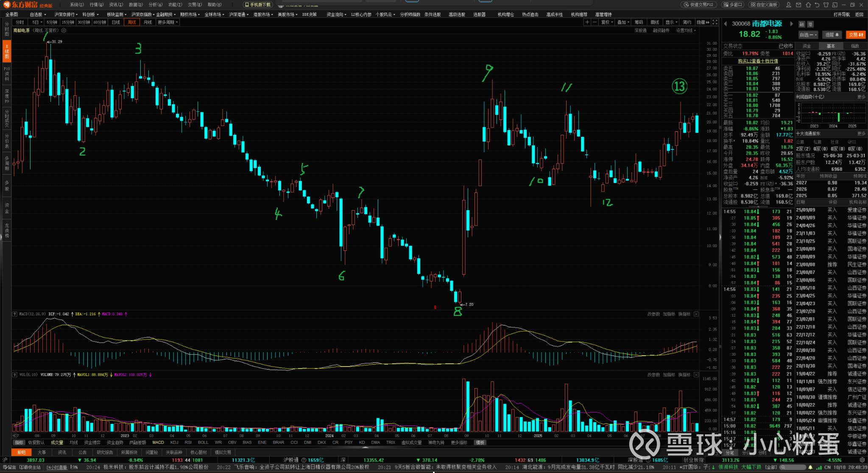Switch to 日线 daily chart tab

pos(116,22)
